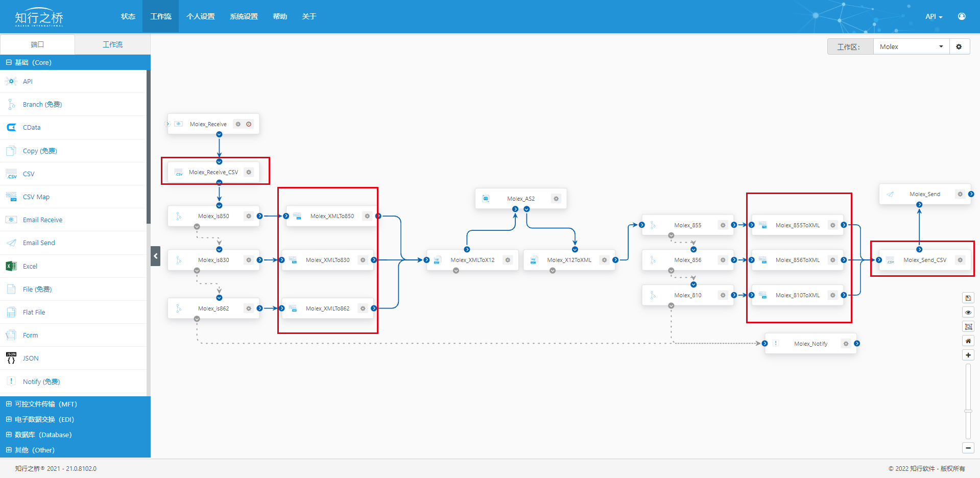Select the CData connector icon
The height and width of the screenshot is (478, 980).
tap(11, 127)
